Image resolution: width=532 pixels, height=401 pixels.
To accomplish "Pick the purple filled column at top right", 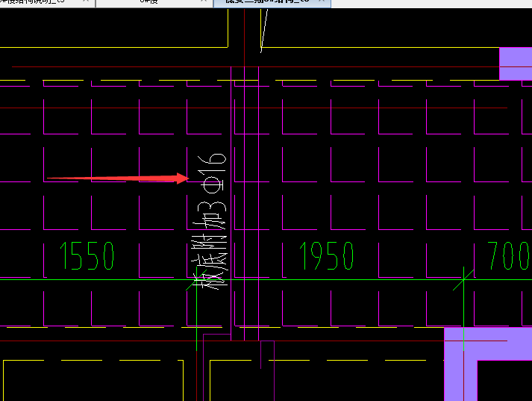I will tap(516, 63).
